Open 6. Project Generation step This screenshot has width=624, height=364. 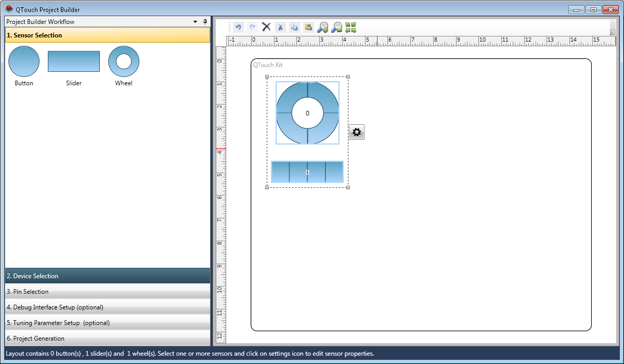click(x=108, y=339)
